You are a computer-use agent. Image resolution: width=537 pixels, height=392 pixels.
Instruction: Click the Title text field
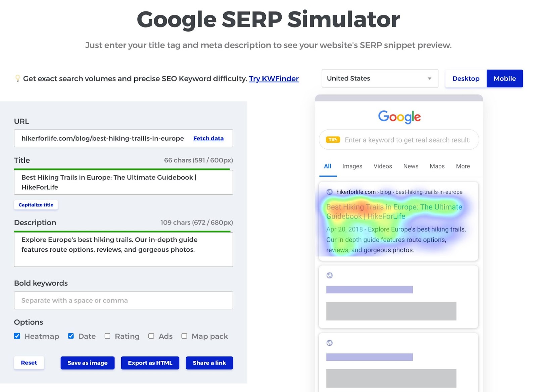coord(124,182)
